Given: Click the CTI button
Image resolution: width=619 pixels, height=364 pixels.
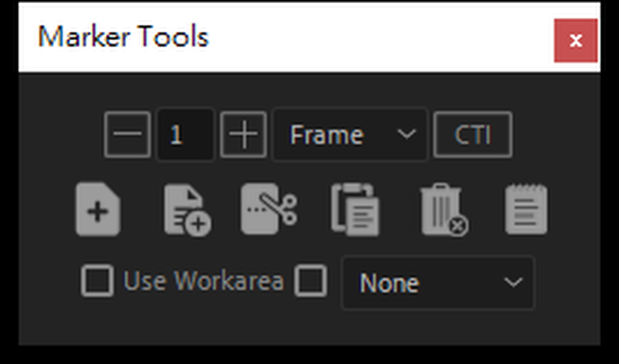Looking at the screenshot, I should 473,135.
